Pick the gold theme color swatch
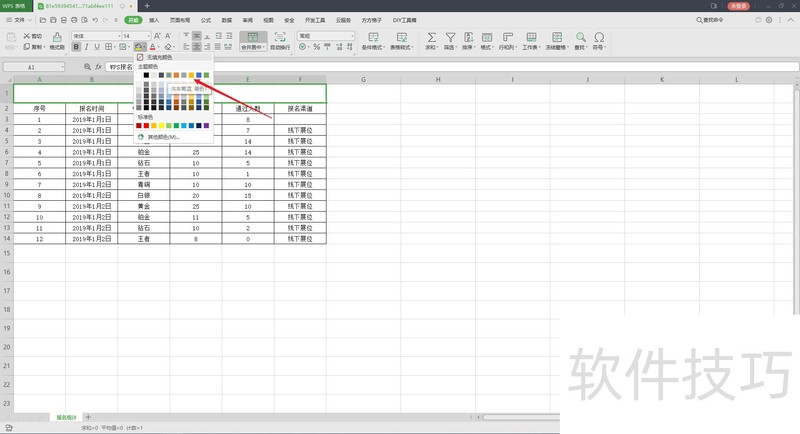The image size is (800, 434). [191, 75]
